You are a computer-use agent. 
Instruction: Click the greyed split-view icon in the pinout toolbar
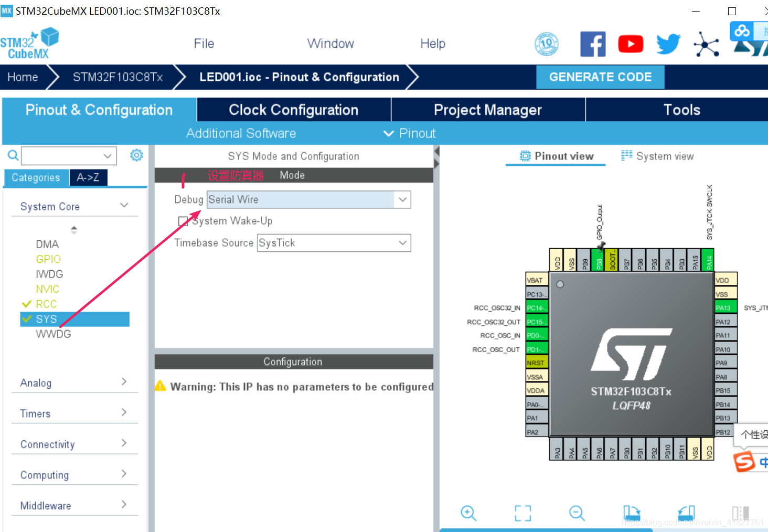[x=740, y=513]
